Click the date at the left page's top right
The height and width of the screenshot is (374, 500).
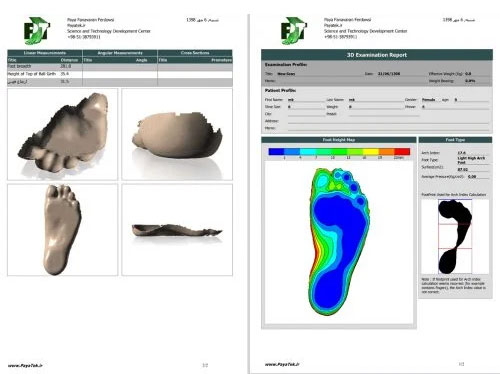tap(202, 20)
